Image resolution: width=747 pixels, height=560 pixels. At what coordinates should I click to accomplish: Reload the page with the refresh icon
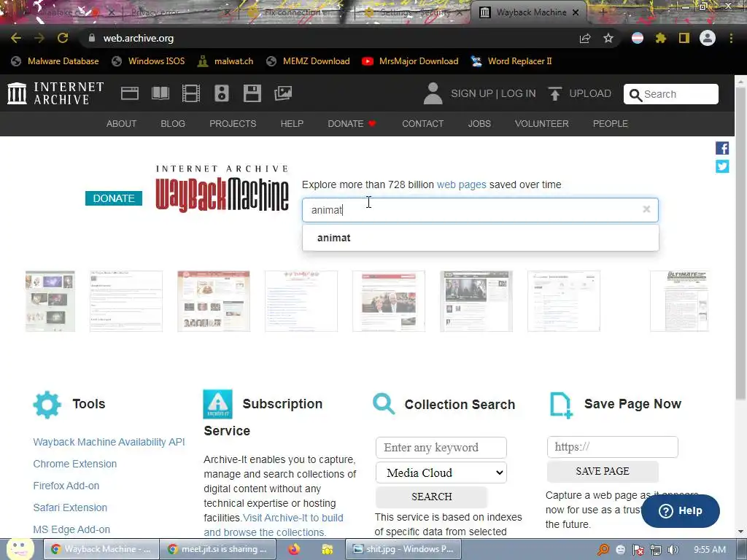point(63,38)
